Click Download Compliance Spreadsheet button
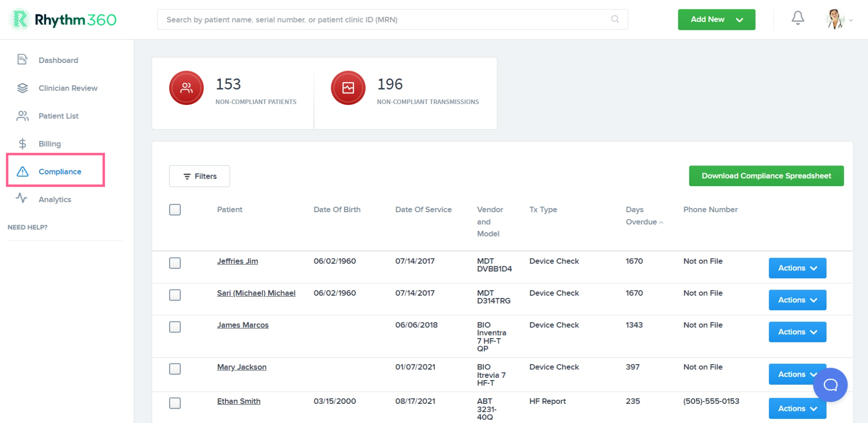The width and height of the screenshot is (868, 423). click(x=766, y=176)
